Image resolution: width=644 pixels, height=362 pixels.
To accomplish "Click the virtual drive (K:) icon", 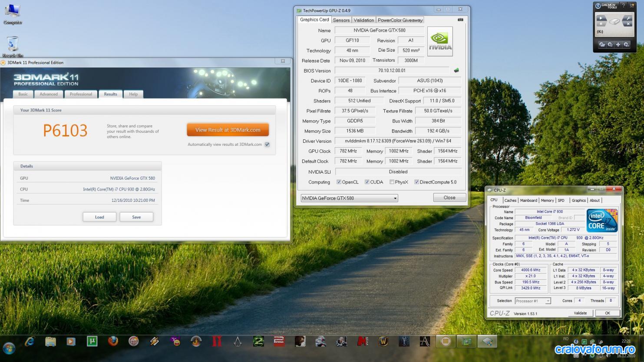I will tap(614, 21).
